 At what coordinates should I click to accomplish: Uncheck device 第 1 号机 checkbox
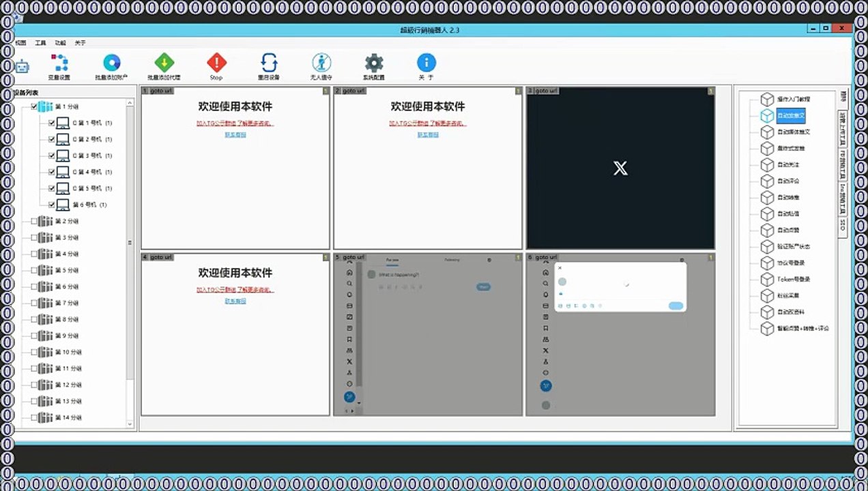(x=51, y=123)
